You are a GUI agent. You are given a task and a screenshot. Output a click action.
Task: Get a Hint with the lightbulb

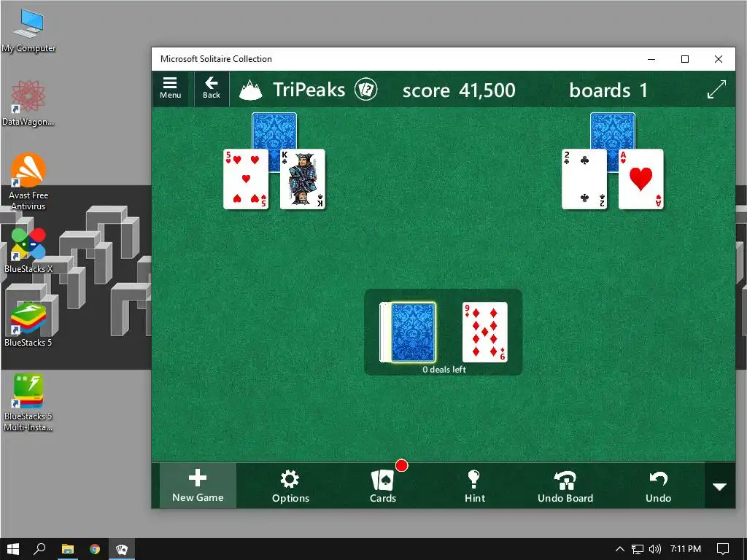(x=474, y=486)
